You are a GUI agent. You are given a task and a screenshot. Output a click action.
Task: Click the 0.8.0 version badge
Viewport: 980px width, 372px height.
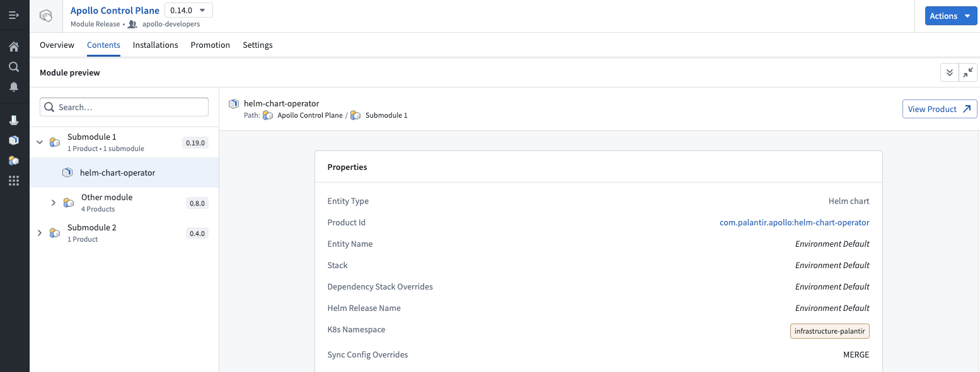[x=197, y=203]
